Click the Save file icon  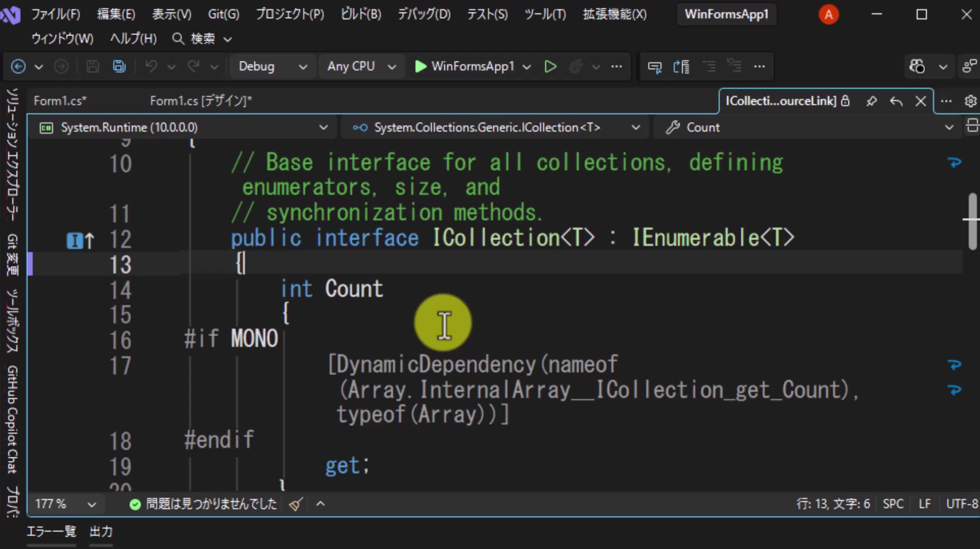(x=92, y=66)
